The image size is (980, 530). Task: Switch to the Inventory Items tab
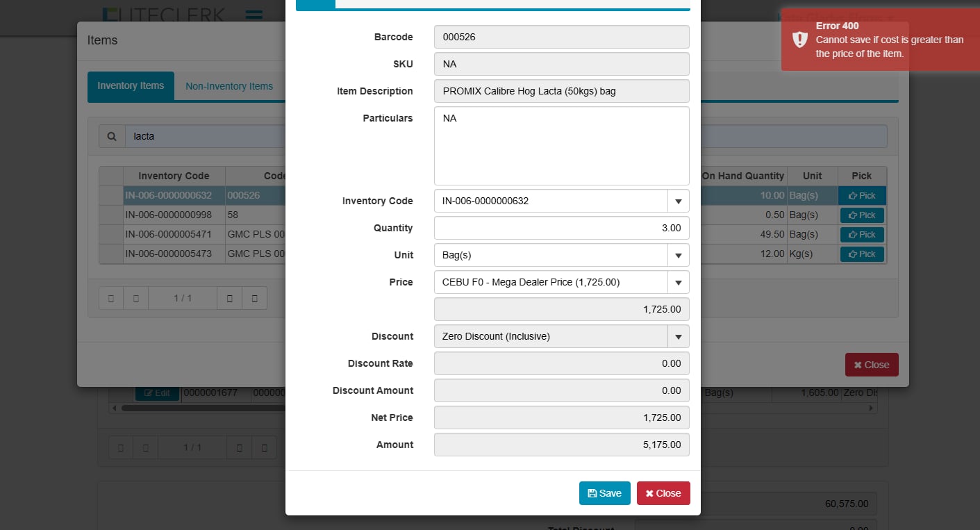coord(131,86)
